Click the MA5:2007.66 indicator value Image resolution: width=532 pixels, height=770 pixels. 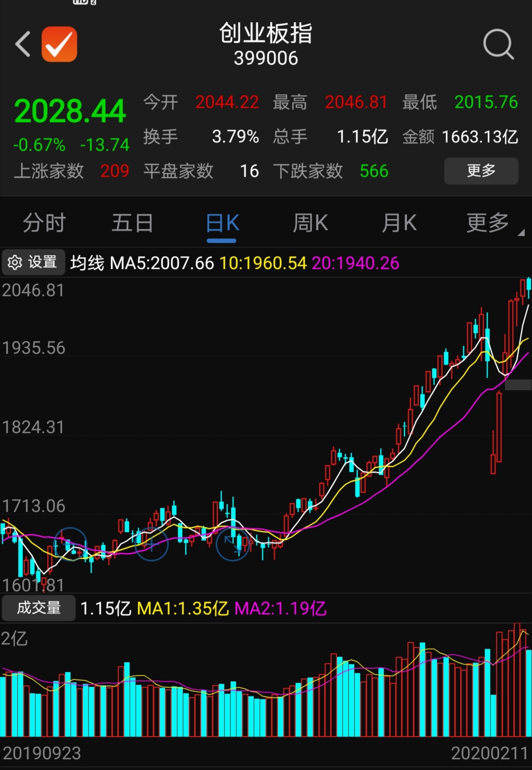point(162,263)
